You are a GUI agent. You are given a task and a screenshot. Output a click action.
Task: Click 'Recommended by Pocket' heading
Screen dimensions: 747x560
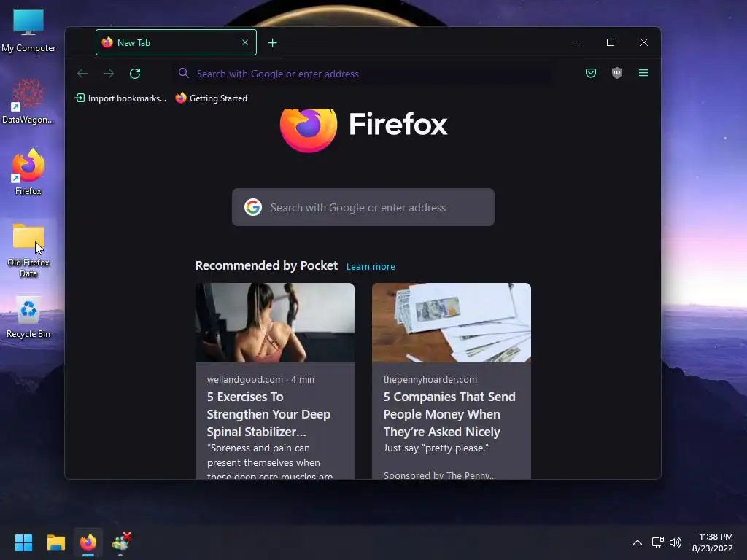pos(266,265)
